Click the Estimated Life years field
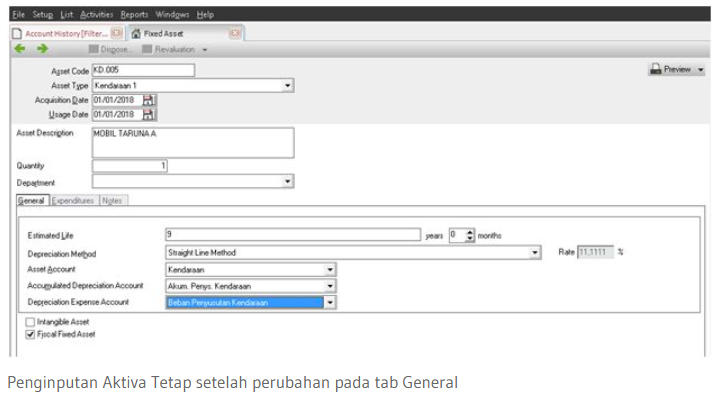The image size is (714, 397). point(293,235)
